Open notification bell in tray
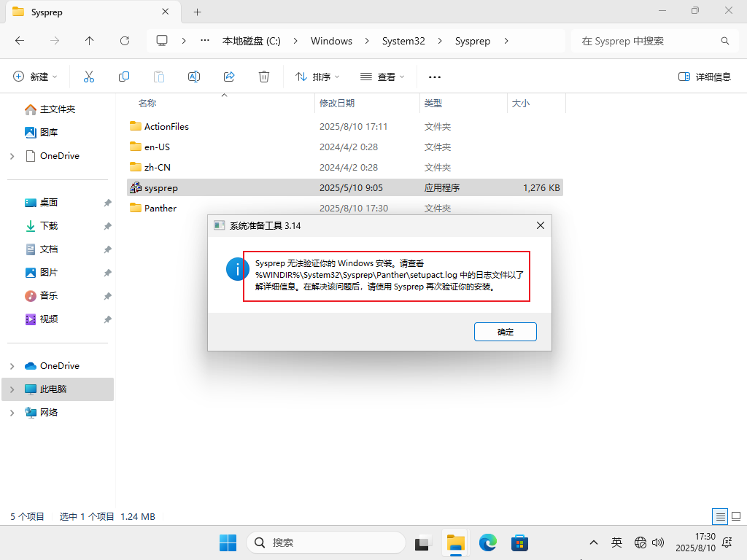The image size is (747, 560). point(727,542)
